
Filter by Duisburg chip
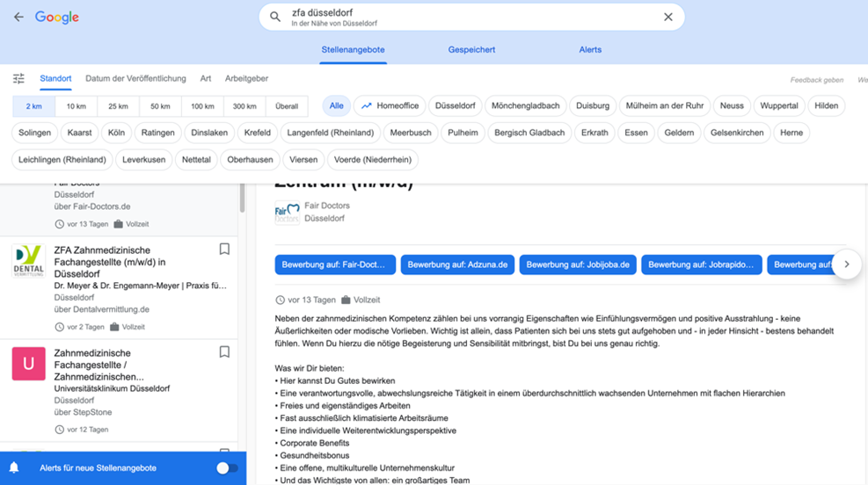point(593,105)
